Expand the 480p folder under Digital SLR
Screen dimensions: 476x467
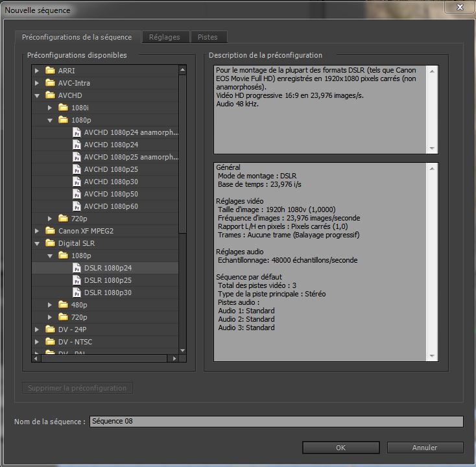pos(50,305)
